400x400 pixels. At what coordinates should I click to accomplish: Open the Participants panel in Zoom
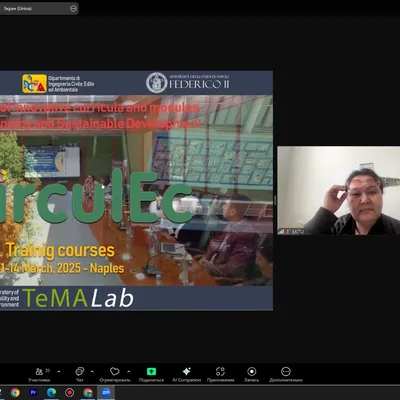tap(39, 374)
